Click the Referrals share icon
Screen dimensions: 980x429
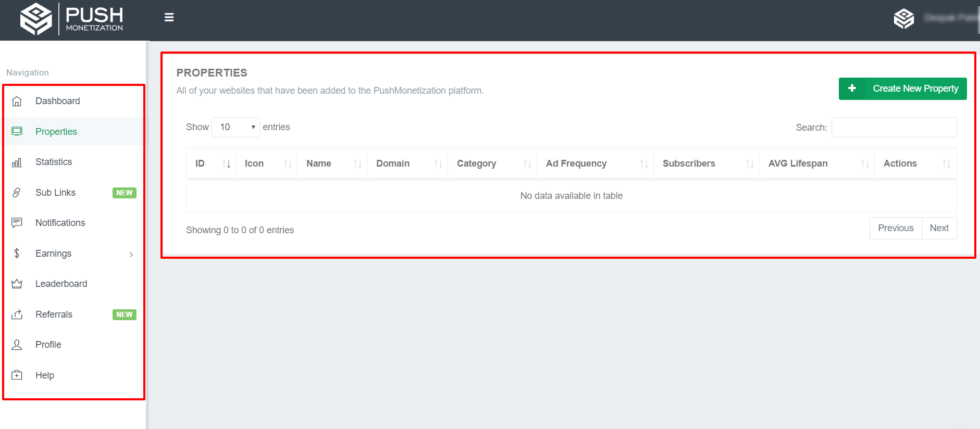(17, 314)
